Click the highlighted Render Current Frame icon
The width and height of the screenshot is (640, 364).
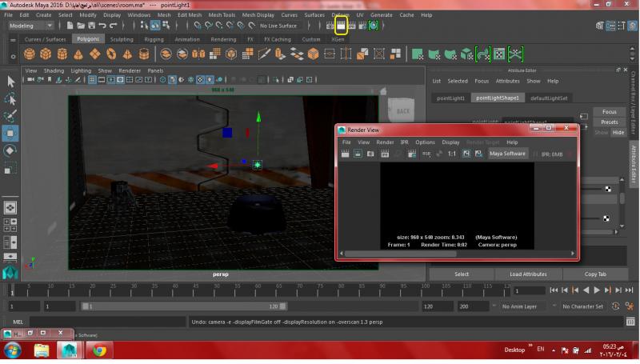click(x=341, y=26)
